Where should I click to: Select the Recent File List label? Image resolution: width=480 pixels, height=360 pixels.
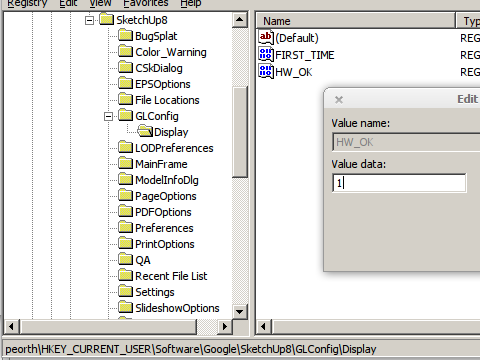pos(171,276)
